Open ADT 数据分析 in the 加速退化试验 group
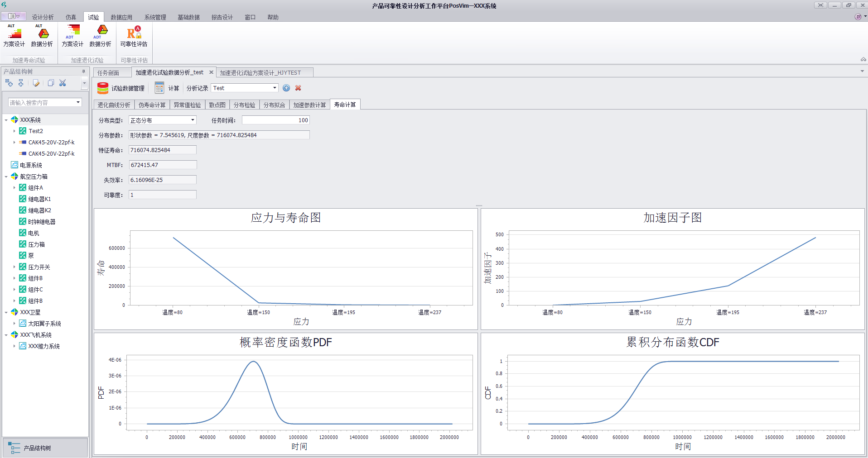868x458 pixels. click(x=100, y=36)
